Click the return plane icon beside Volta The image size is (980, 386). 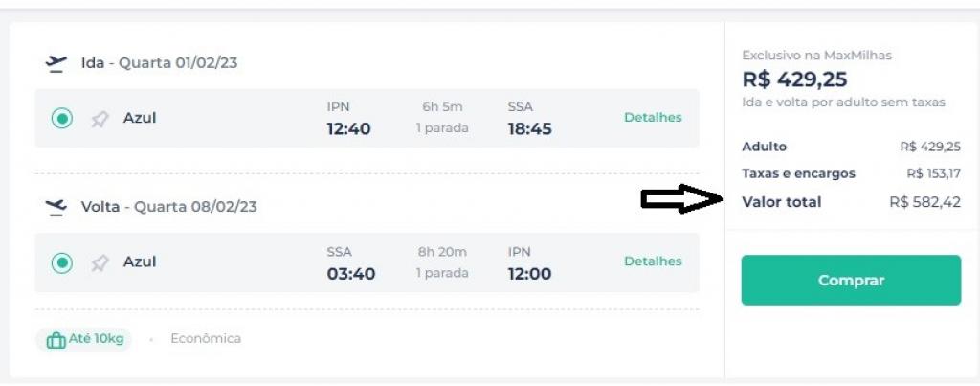pyautogui.click(x=56, y=207)
